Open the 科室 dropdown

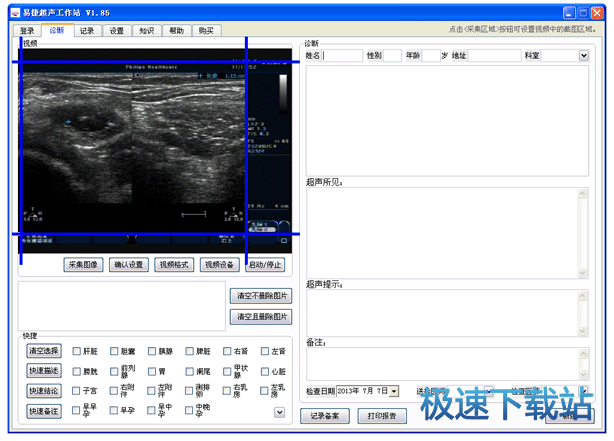[x=584, y=56]
